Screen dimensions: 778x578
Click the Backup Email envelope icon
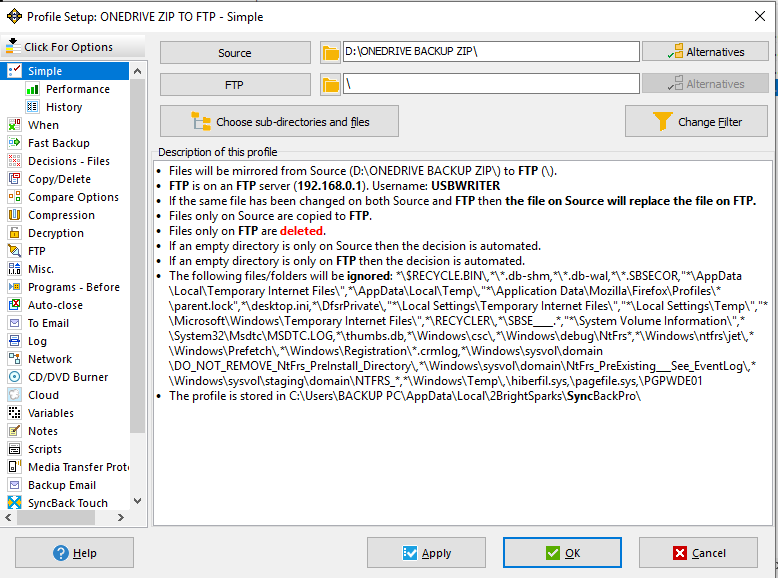point(14,485)
